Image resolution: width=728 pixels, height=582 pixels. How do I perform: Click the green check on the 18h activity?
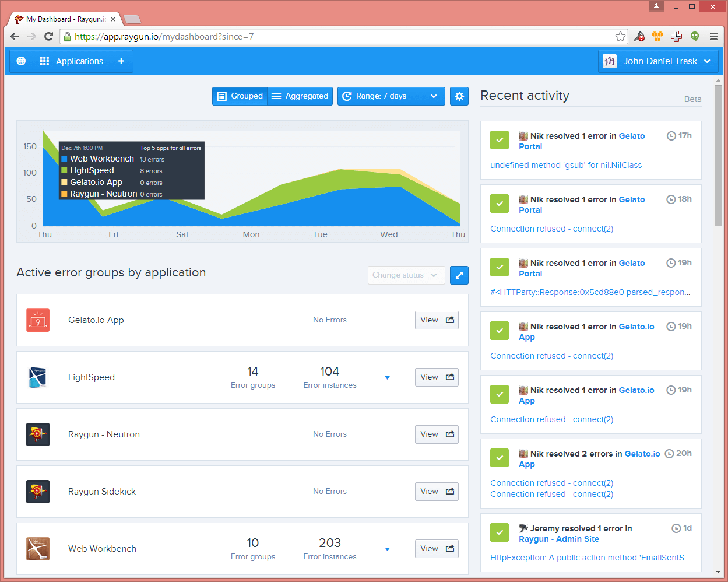pyautogui.click(x=500, y=204)
